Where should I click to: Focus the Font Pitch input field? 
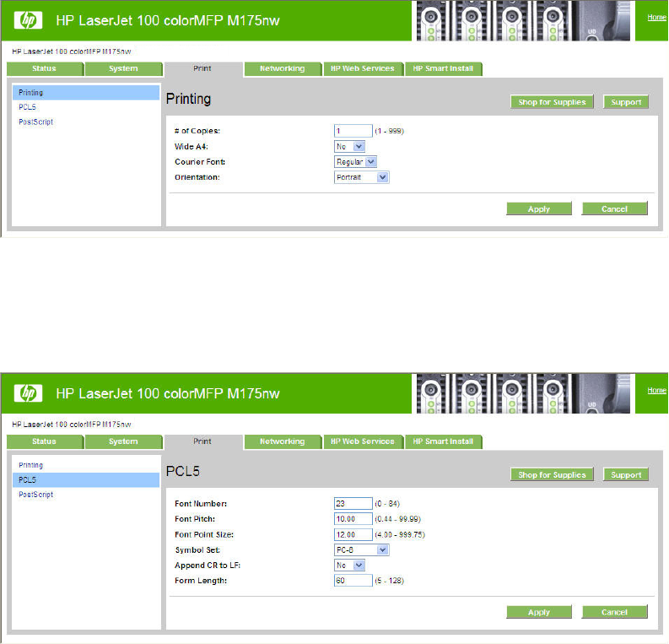click(353, 519)
